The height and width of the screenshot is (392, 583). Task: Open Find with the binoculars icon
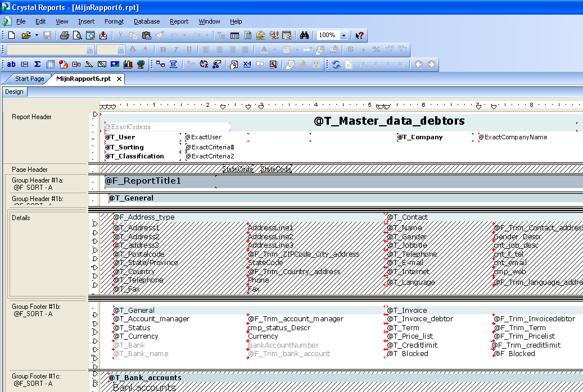(304, 35)
